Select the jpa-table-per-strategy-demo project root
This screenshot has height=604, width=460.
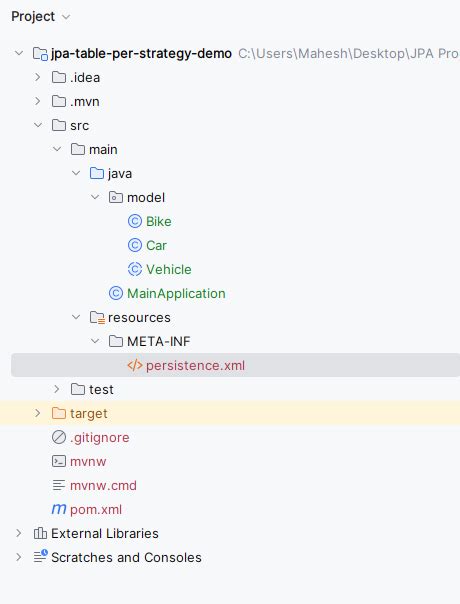(x=141, y=53)
